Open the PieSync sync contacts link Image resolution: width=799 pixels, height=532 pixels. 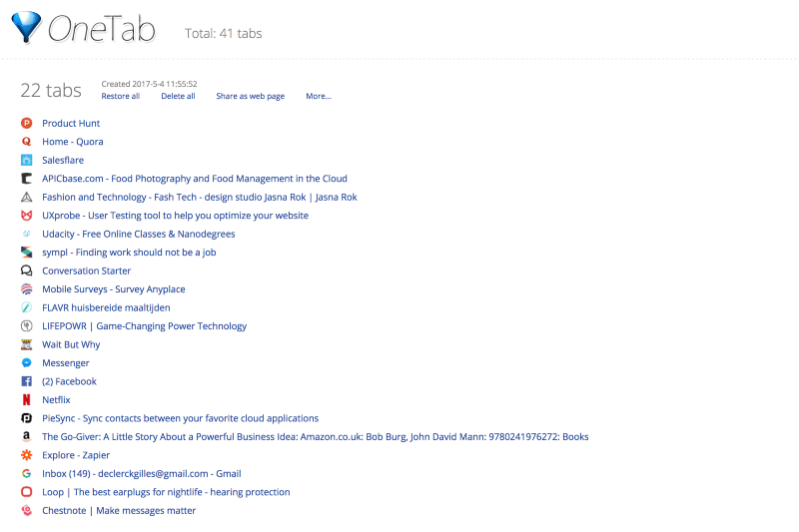point(181,418)
